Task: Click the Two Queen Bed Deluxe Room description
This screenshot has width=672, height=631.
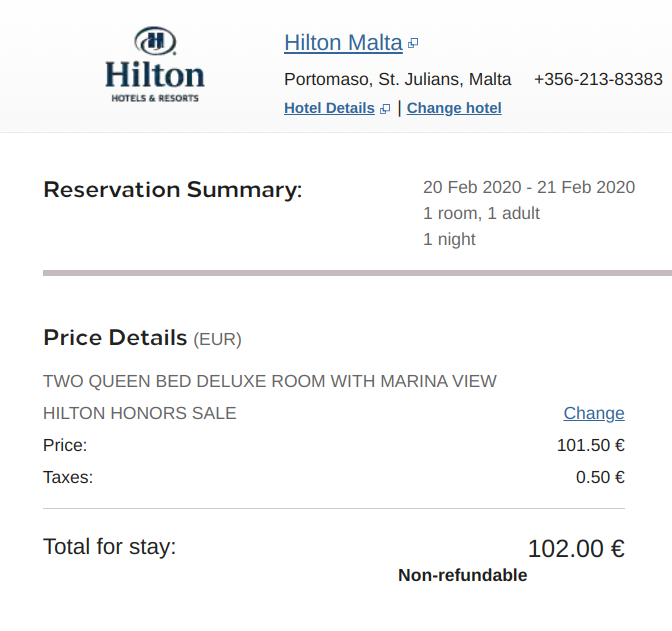Action: click(270, 381)
